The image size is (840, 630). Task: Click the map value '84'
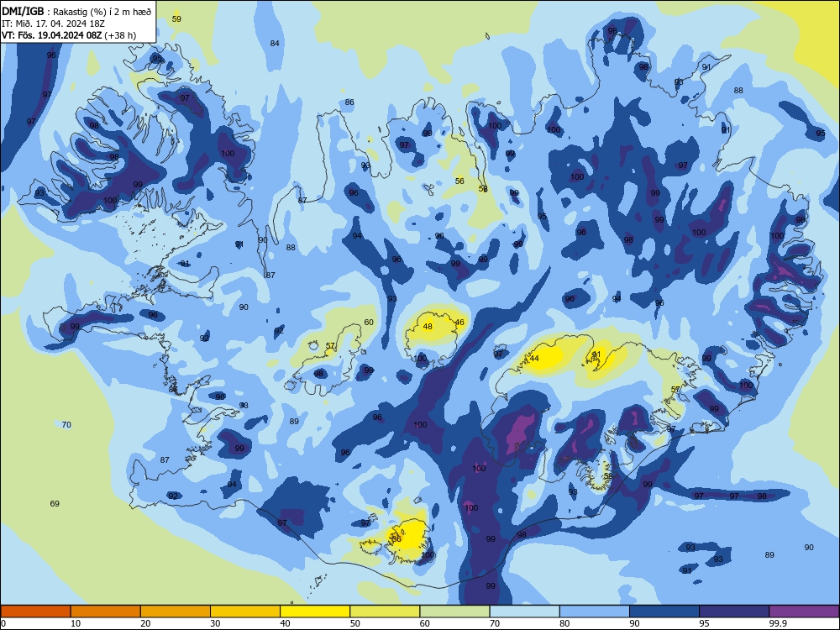point(275,44)
